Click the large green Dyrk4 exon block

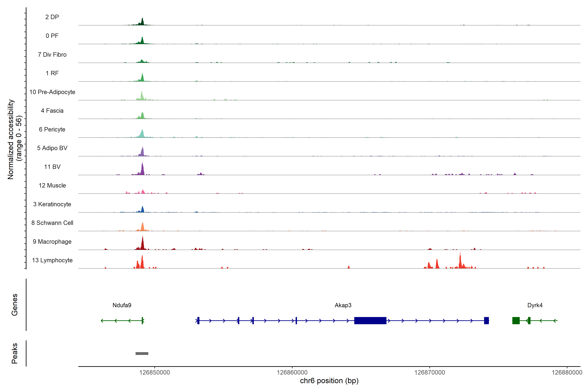(x=516, y=320)
